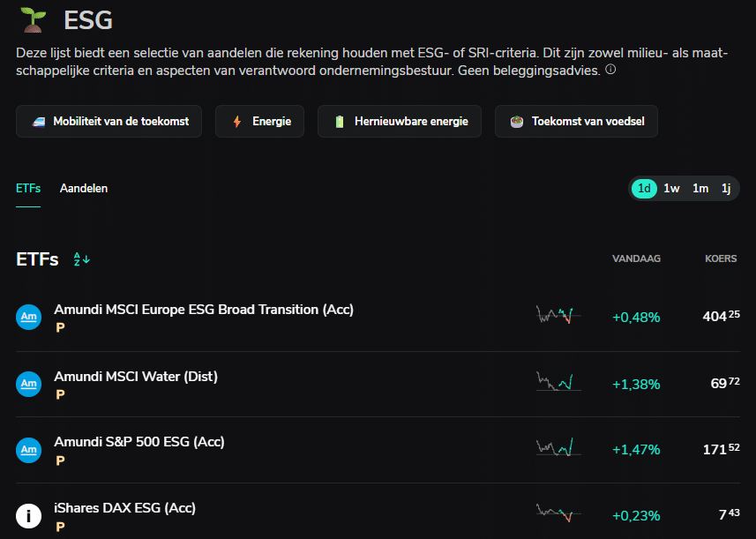Open the Hernieuwbare energie list

point(400,122)
